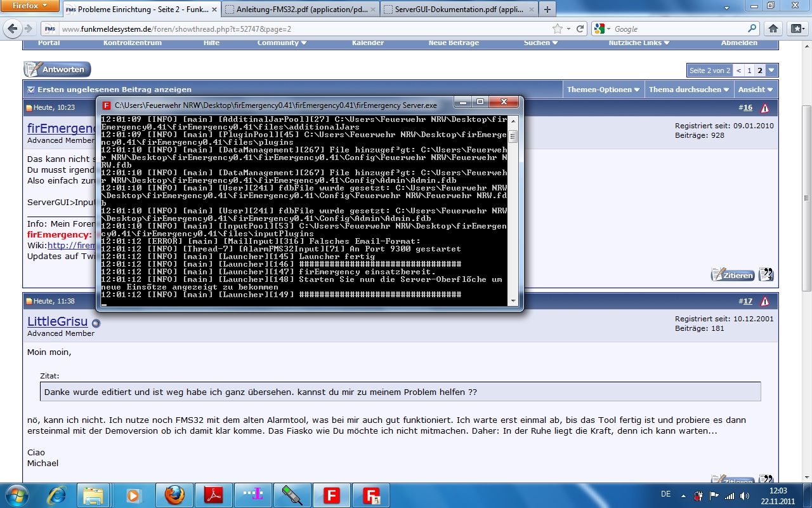Report post #16 via warning triangle
Image resolution: width=812 pixels, height=508 pixels.
(x=764, y=108)
